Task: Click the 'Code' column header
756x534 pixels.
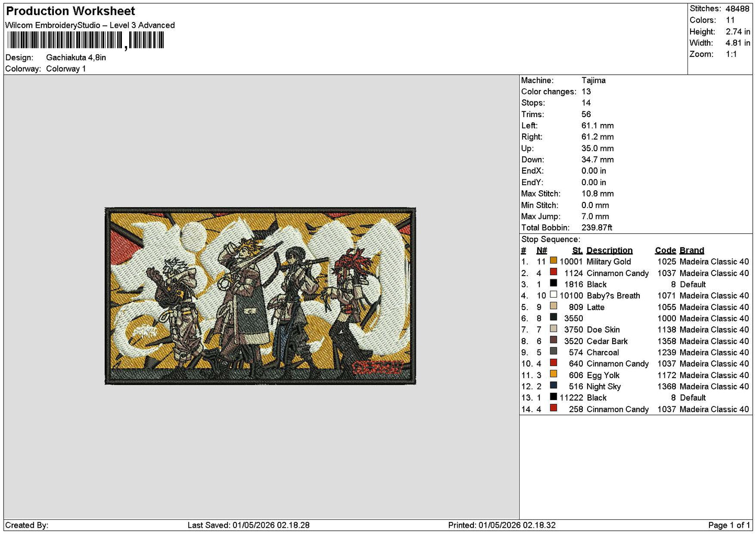Action: pos(665,251)
